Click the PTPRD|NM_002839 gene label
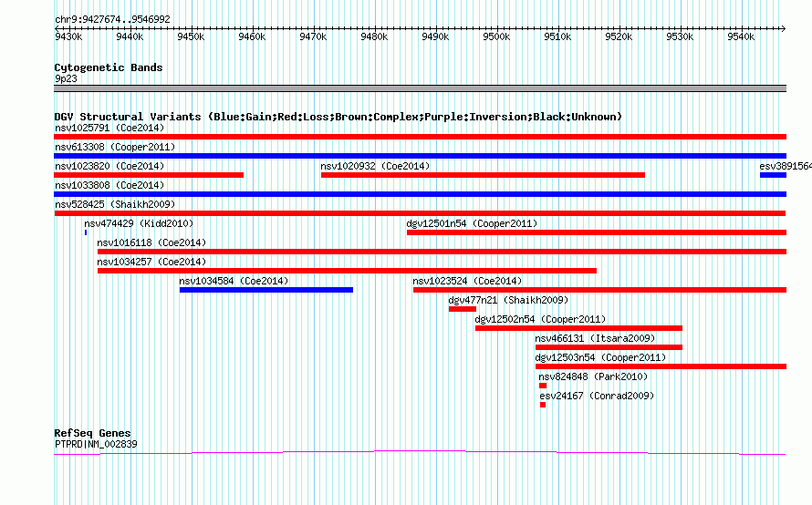 (x=96, y=444)
